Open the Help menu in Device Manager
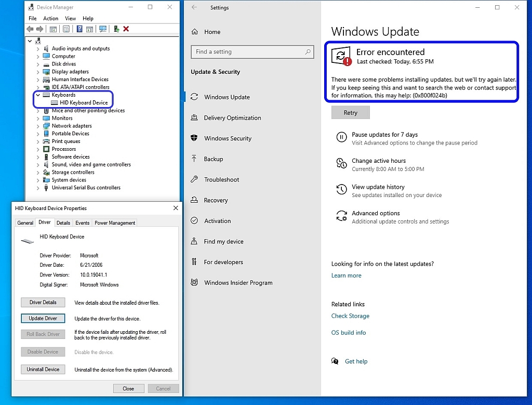This screenshot has height=405, width=532. (88, 18)
